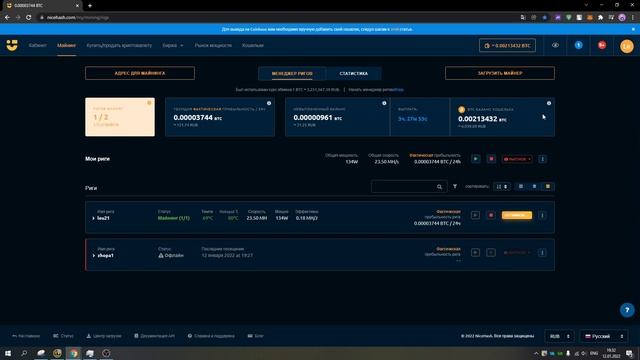Switch to the middle view layout icon

(x=534, y=187)
